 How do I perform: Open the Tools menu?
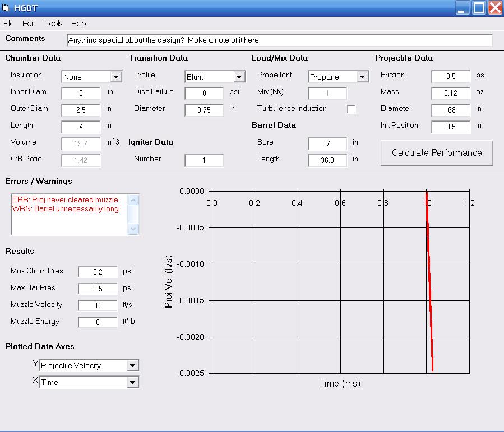53,24
